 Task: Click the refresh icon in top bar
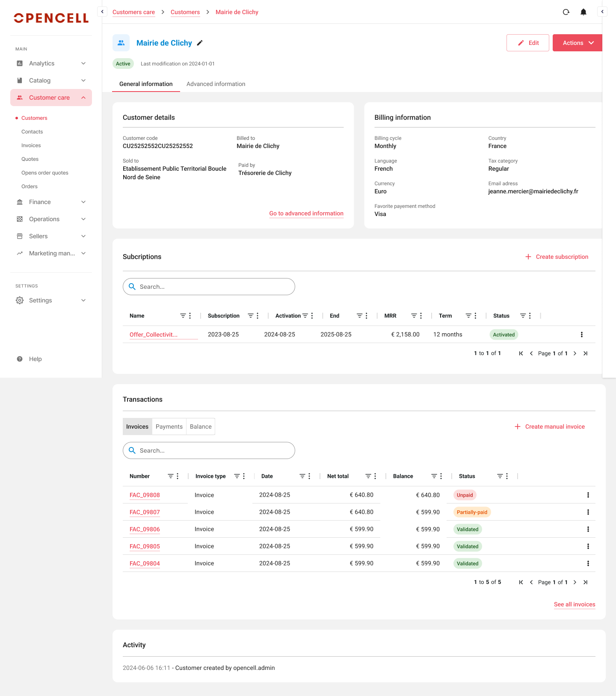tap(566, 12)
